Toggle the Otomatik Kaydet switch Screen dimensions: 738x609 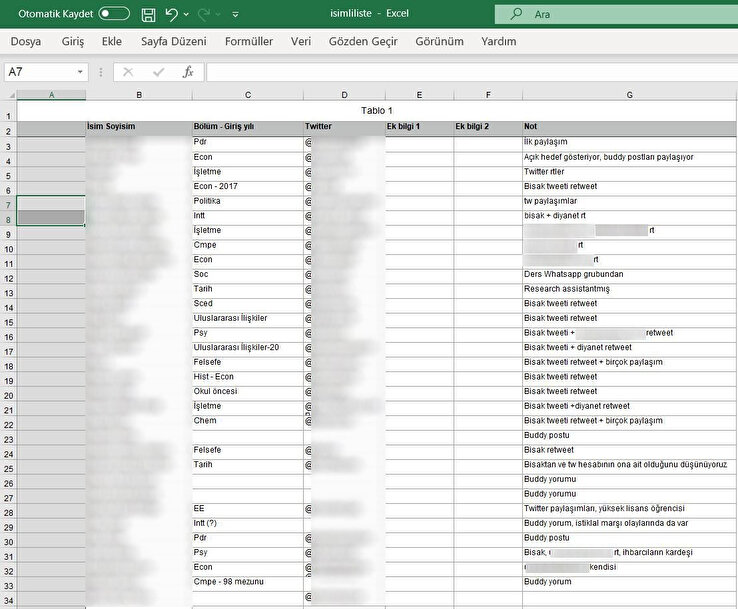[x=114, y=15]
